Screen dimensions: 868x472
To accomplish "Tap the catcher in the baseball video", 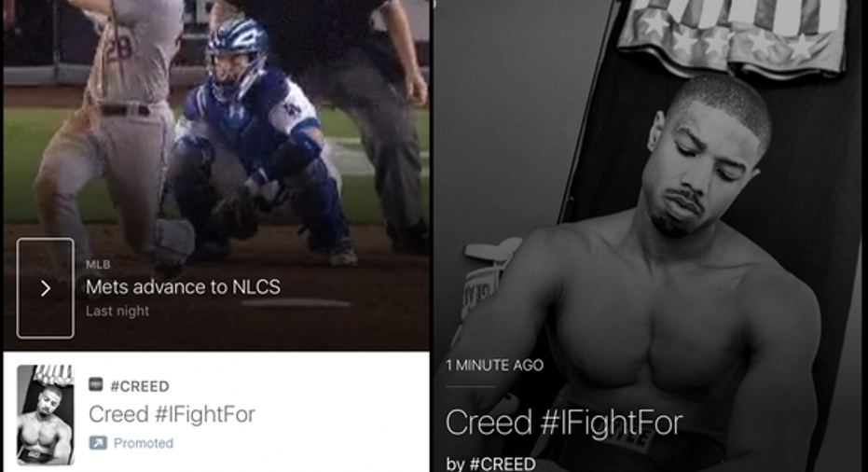I will (255, 144).
